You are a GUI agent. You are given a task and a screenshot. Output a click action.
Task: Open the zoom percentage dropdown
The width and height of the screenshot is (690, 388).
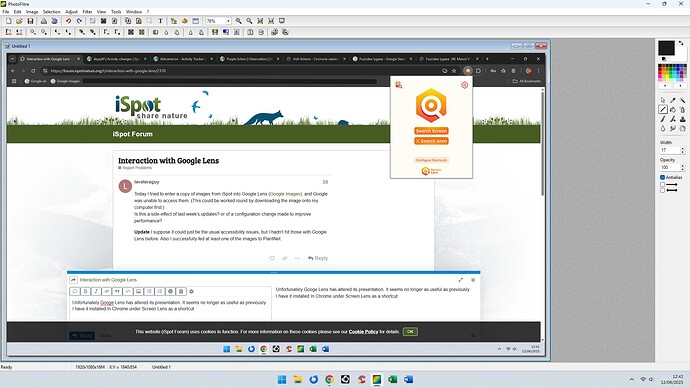[228, 21]
